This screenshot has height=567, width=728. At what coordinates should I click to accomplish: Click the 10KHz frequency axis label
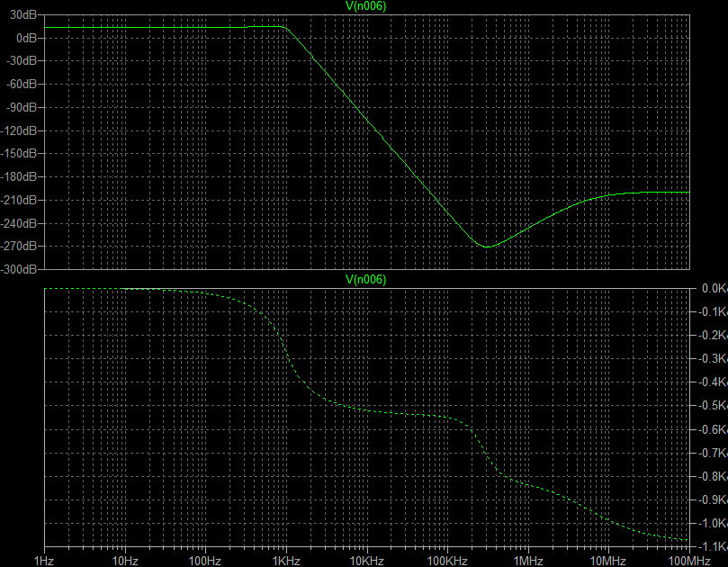tap(367, 560)
